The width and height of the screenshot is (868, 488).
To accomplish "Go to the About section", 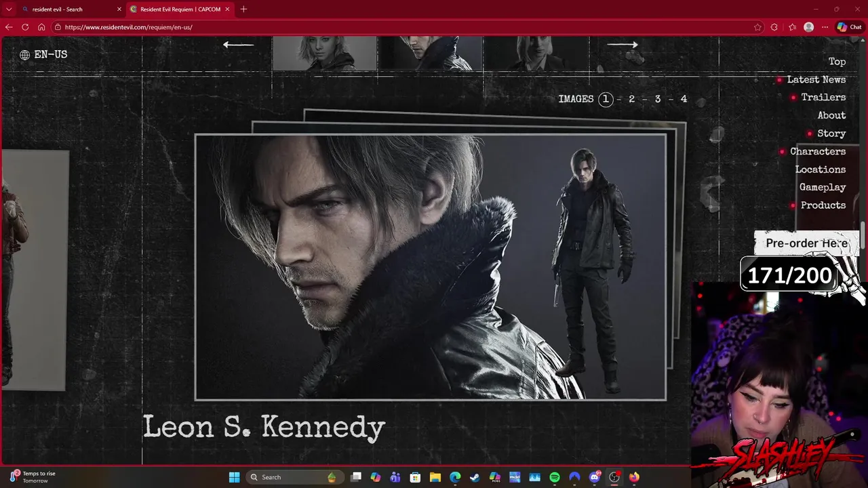I will pyautogui.click(x=831, y=115).
